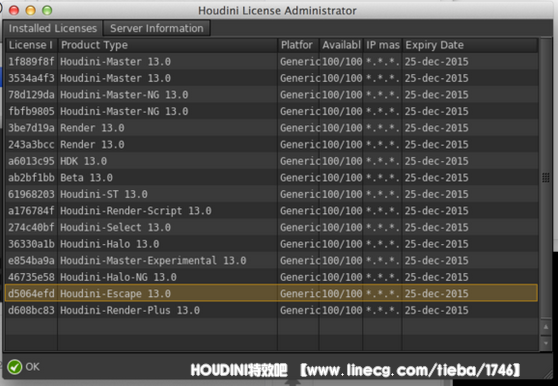Click expiry date in Houdini-Escape row
558x387 pixels.
click(x=437, y=294)
